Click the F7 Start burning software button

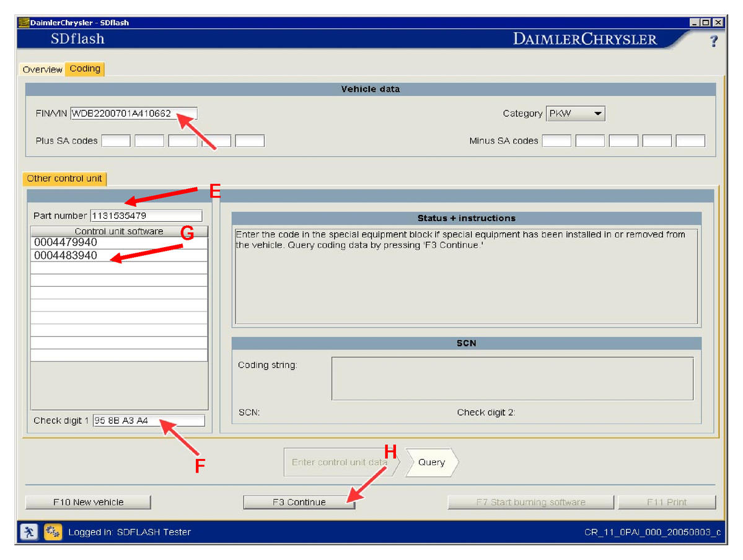click(530, 502)
